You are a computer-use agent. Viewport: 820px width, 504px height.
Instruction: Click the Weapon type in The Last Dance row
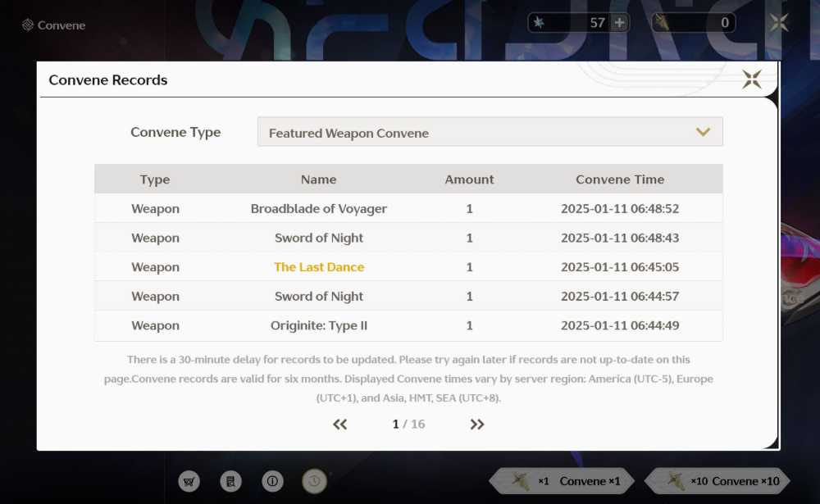[155, 267]
